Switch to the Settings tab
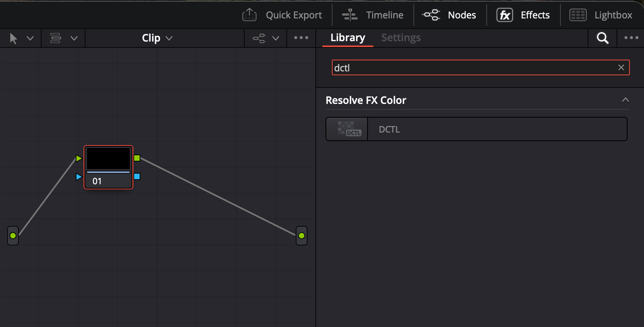This screenshot has height=327, width=644. 401,38
